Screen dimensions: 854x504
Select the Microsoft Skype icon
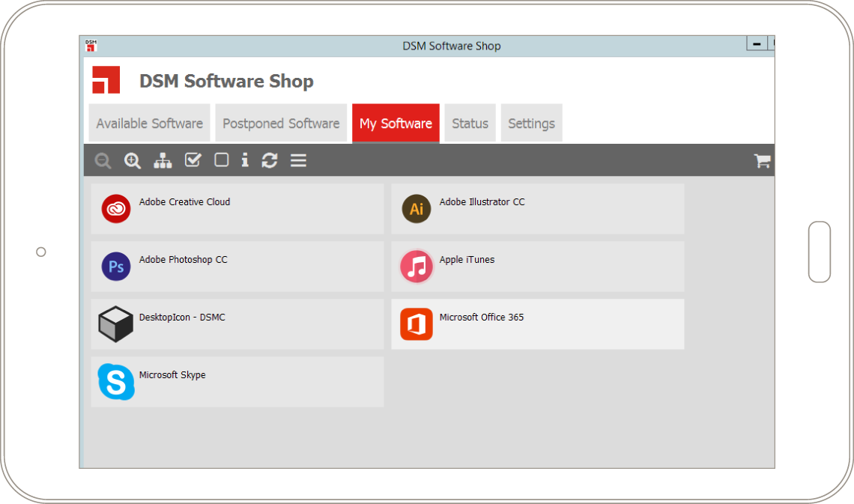(x=116, y=381)
